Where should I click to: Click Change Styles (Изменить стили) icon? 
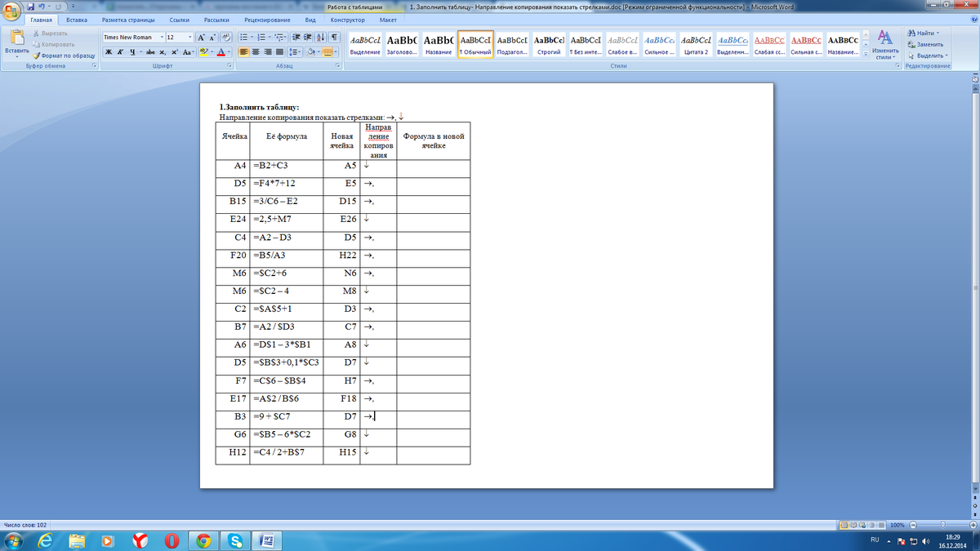(885, 44)
